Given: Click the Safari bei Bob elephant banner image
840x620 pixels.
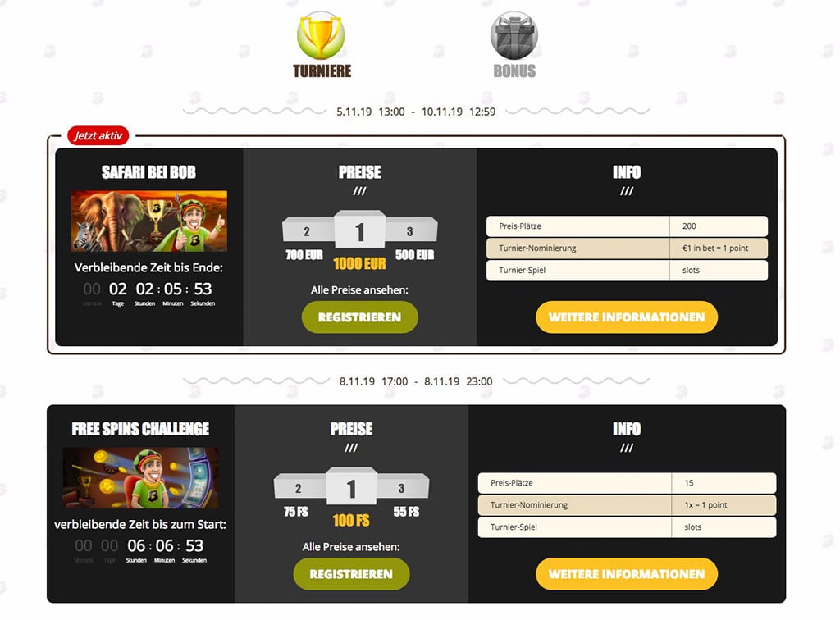Looking at the screenshot, I should coord(149,221).
